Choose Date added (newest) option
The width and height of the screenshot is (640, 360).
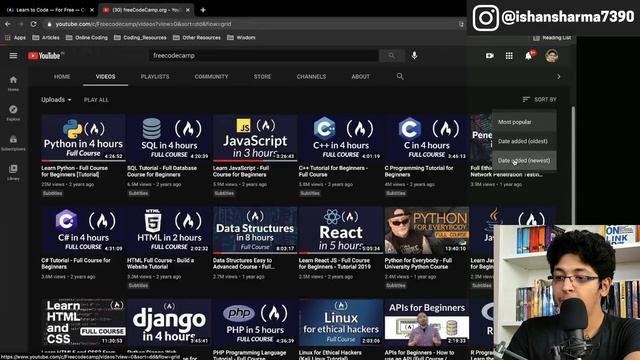[x=524, y=160]
